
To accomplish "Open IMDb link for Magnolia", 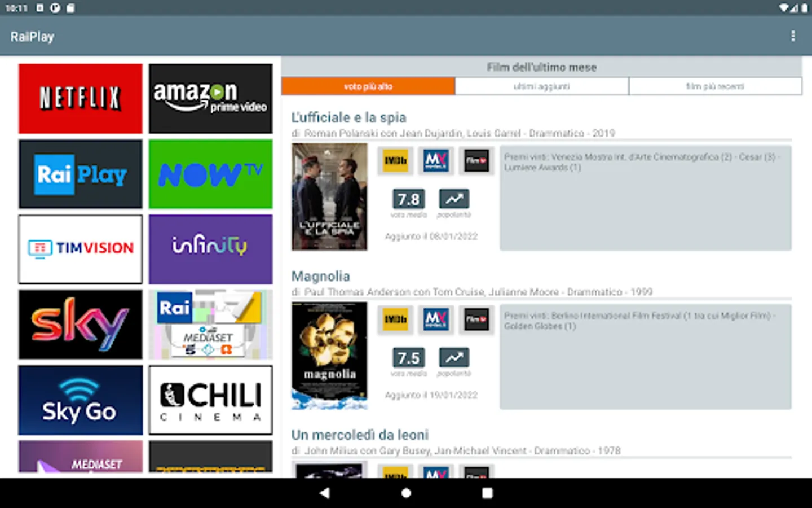I will click(x=395, y=319).
